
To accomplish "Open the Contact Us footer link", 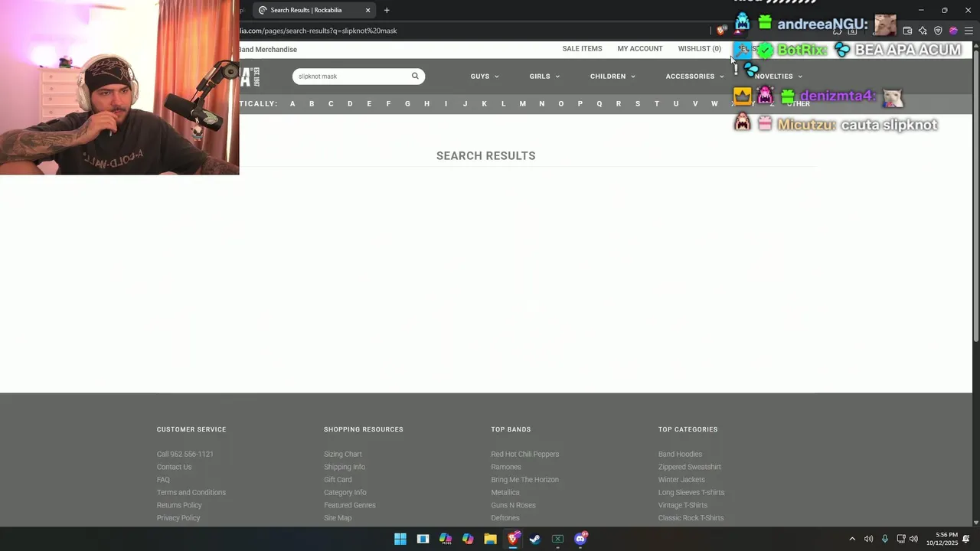I will (175, 467).
